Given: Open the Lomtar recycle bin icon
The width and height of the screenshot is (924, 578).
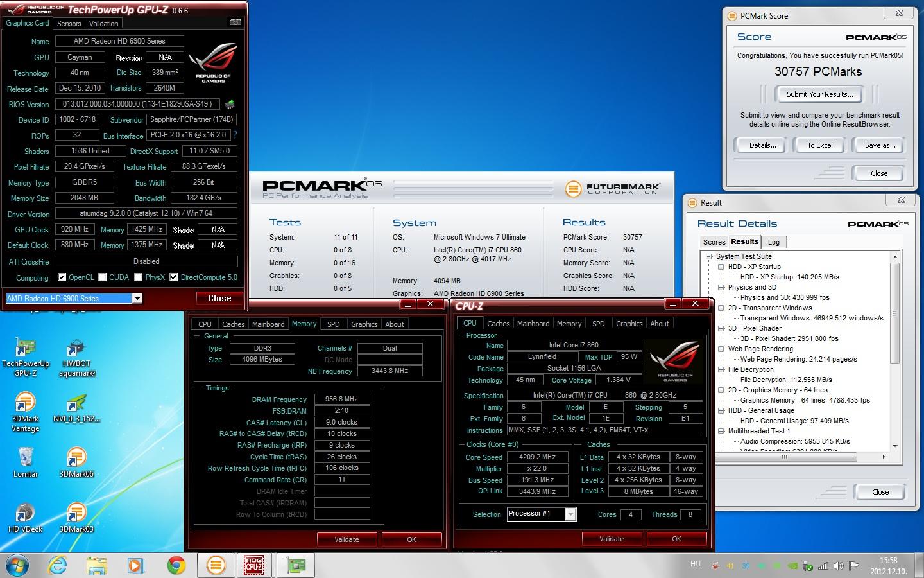Looking at the screenshot, I should pos(25,462).
